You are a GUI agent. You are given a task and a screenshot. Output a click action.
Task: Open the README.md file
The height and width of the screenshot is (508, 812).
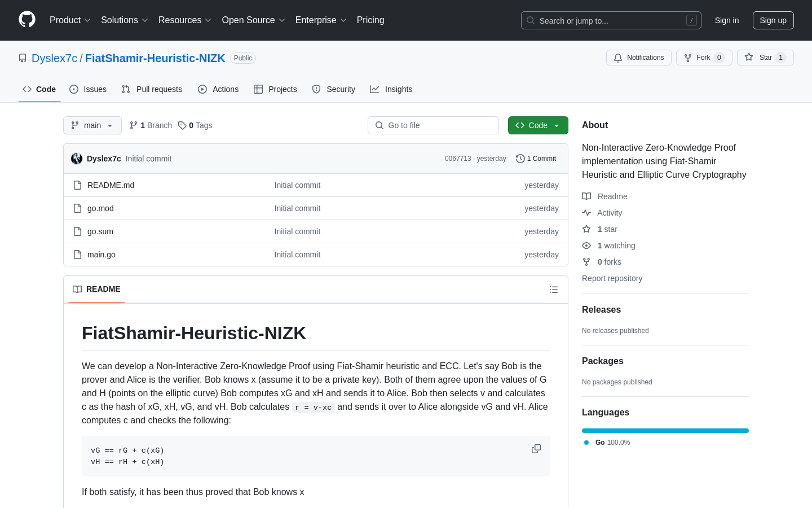coord(111,185)
